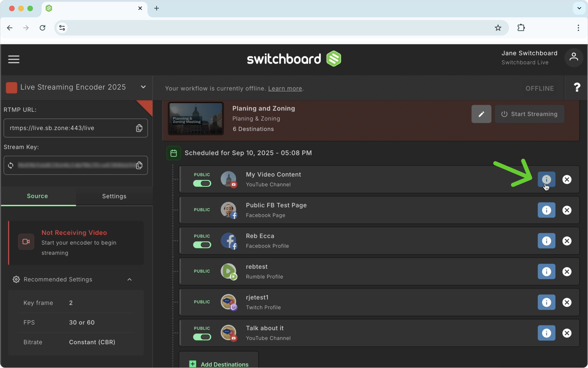
Task: Show info for rebtest Rumble destination
Action: point(546,272)
